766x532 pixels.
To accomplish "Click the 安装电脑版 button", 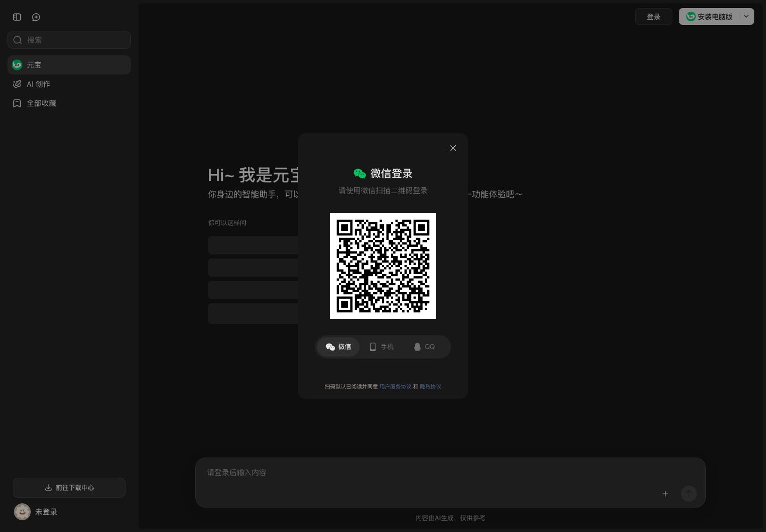I will [x=709, y=16].
